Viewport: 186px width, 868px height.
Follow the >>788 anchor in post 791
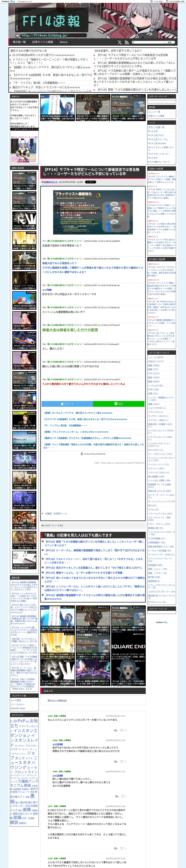tap(47, 290)
